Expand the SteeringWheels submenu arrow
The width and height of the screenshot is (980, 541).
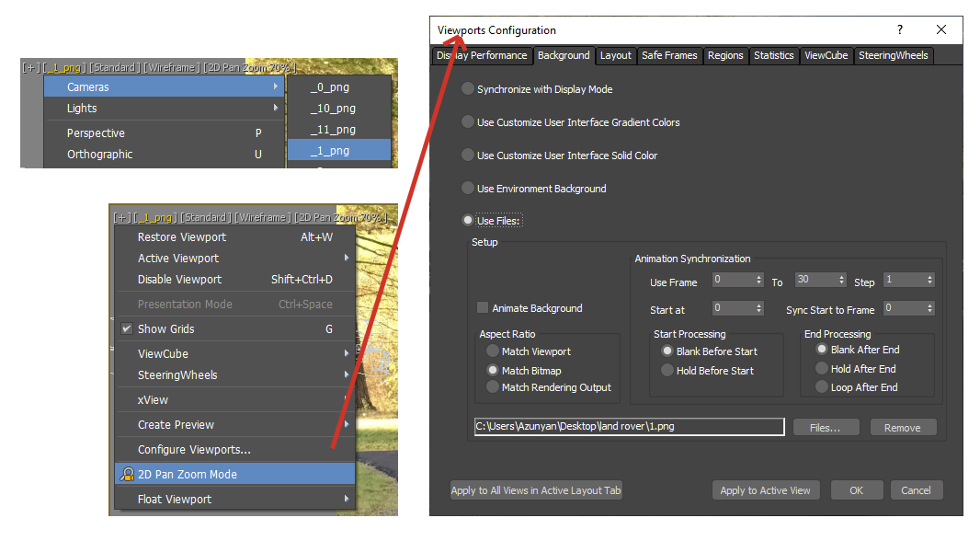(x=347, y=374)
